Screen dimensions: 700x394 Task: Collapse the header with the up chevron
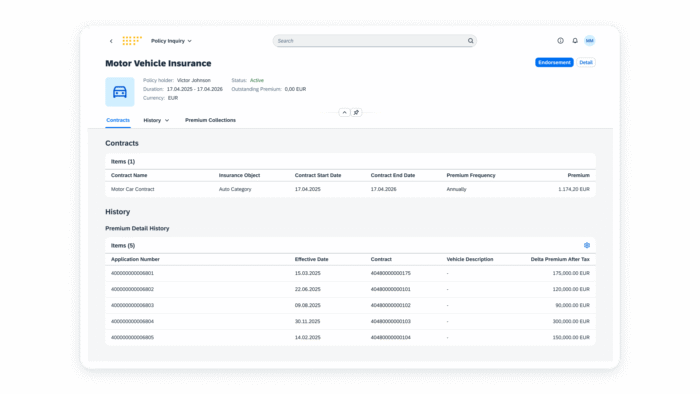[344, 112]
